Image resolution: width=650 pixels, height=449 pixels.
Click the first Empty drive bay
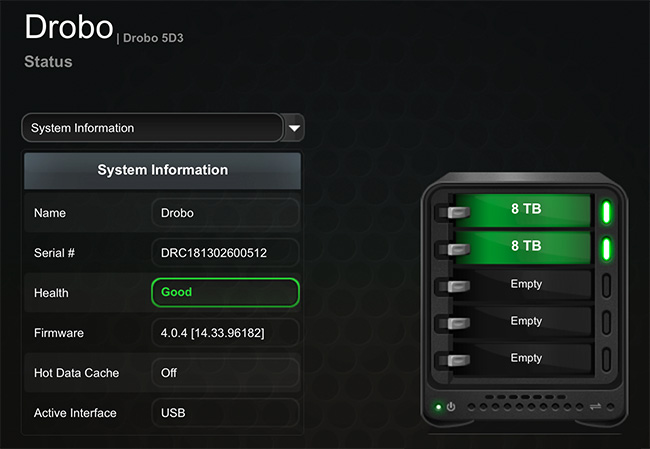522,284
